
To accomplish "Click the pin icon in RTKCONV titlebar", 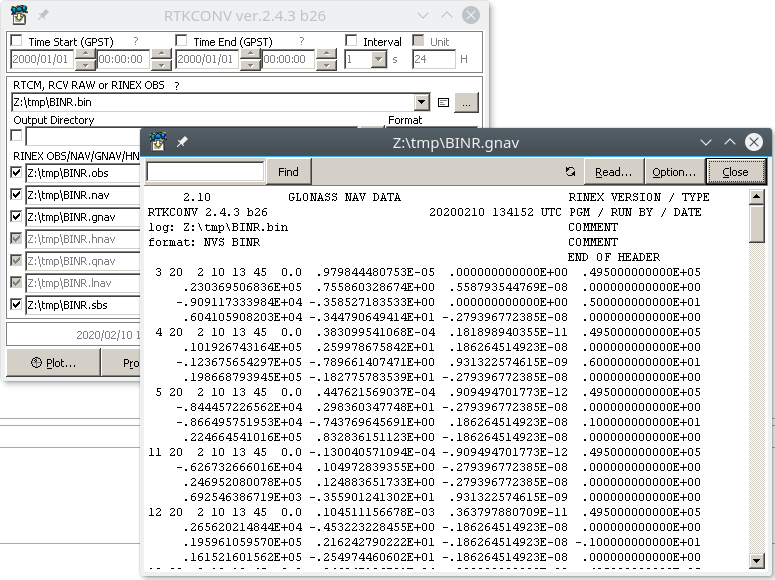I will tap(43, 15).
